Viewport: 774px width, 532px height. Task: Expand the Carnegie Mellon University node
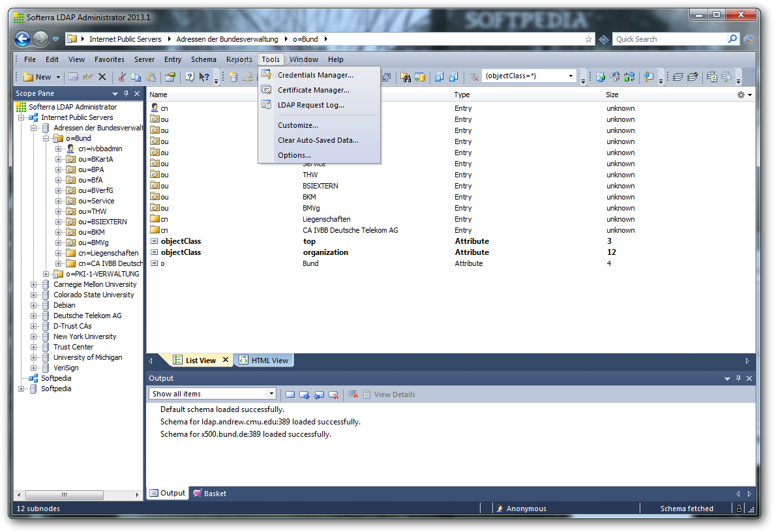click(33, 285)
